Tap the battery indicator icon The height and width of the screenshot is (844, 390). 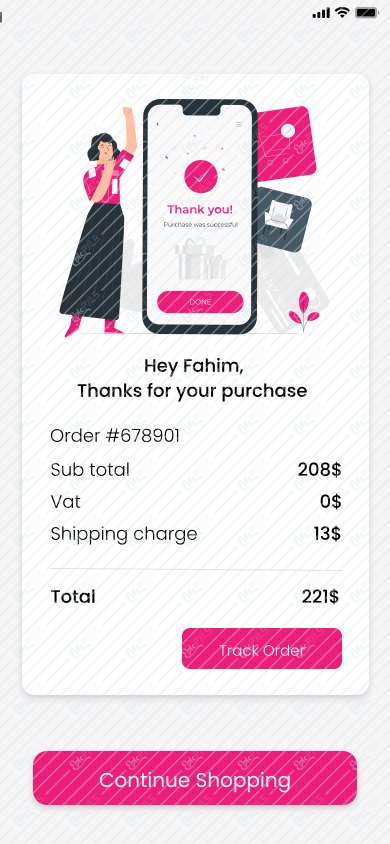click(x=366, y=13)
